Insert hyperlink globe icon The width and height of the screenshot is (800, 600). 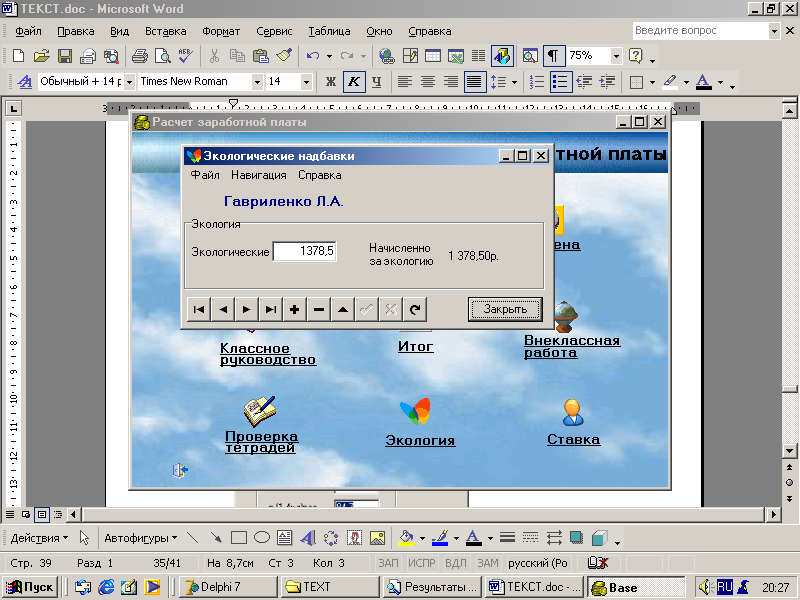[387, 56]
